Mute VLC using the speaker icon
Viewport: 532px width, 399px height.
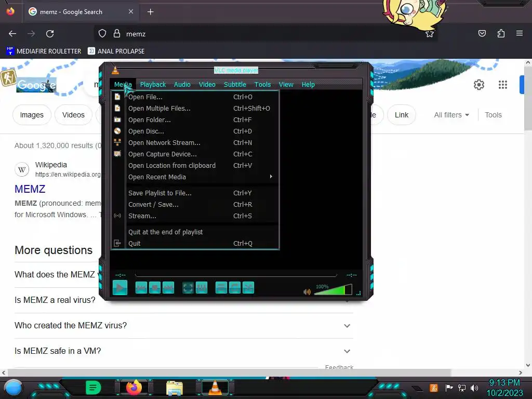click(307, 292)
